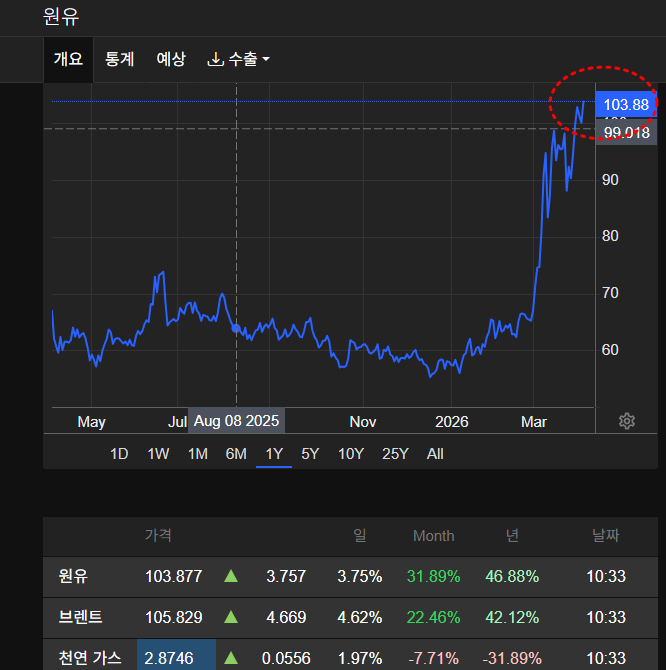Set chart range to 1D

coord(119,454)
